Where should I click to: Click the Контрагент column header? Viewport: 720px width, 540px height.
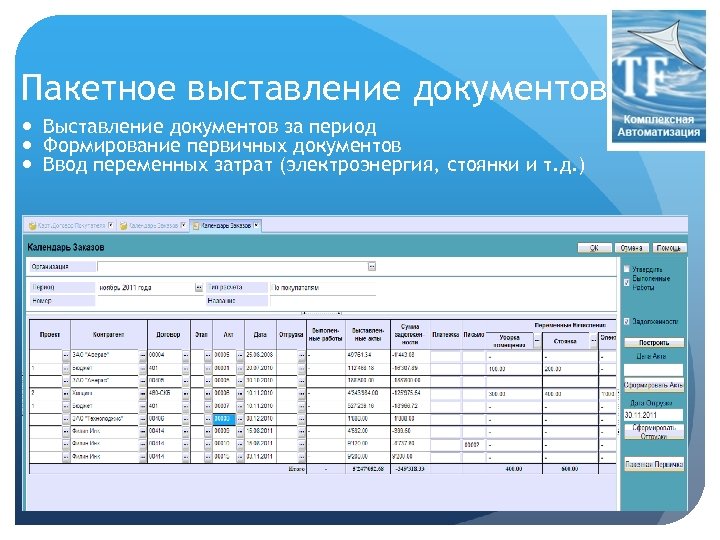109,335
